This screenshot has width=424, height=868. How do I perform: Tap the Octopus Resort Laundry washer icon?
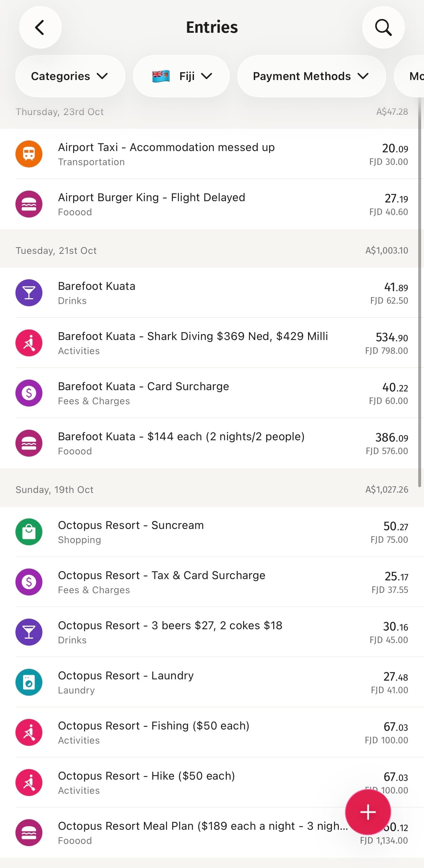point(29,682)
